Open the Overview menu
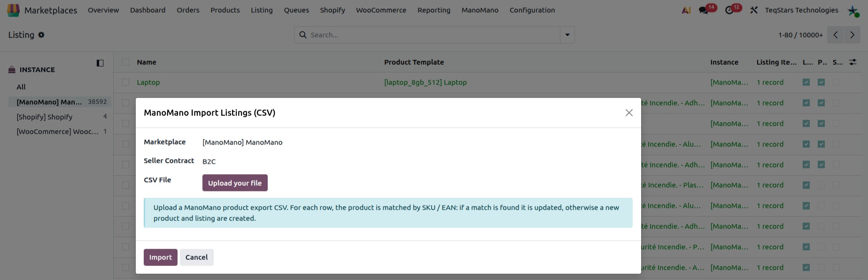This screenshot has height=280, width=868. [x=103, y=10]
